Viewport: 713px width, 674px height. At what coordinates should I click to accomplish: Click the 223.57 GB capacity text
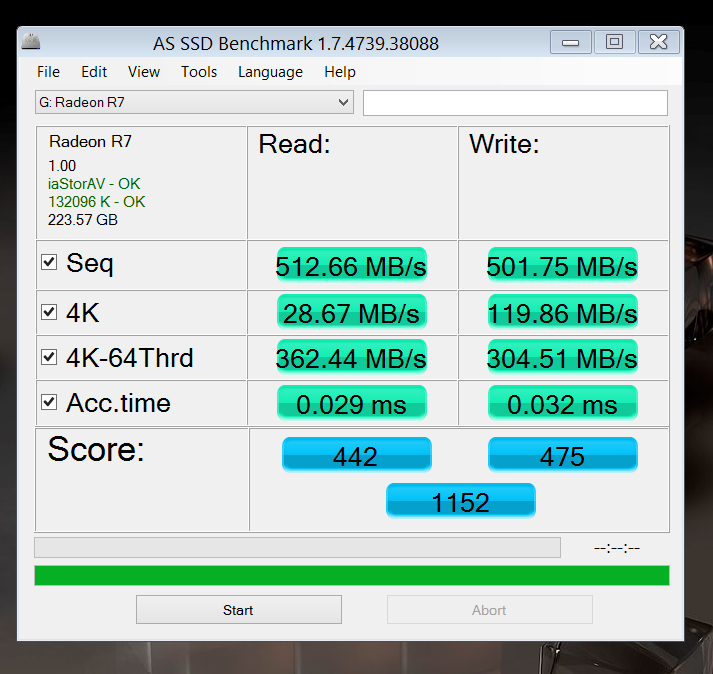[83, 220]
